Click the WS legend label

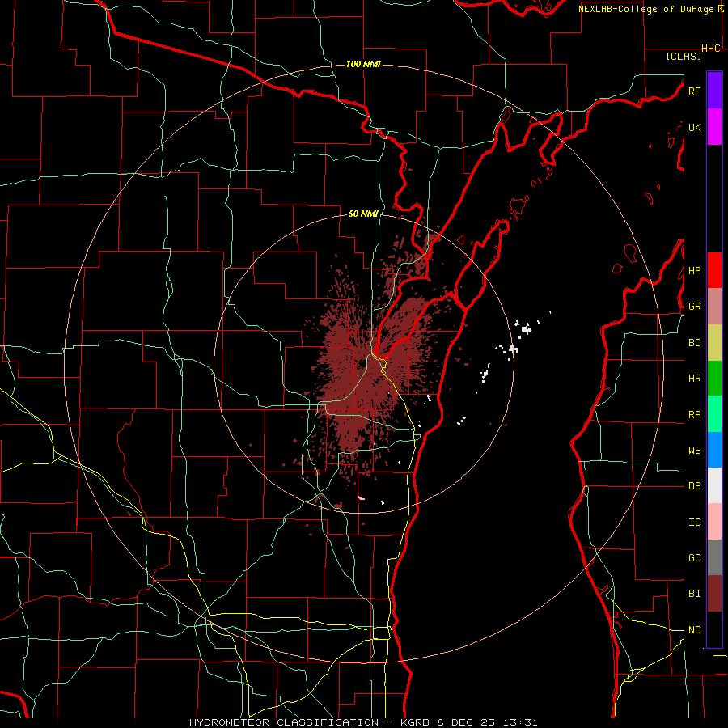pos(694,451)
